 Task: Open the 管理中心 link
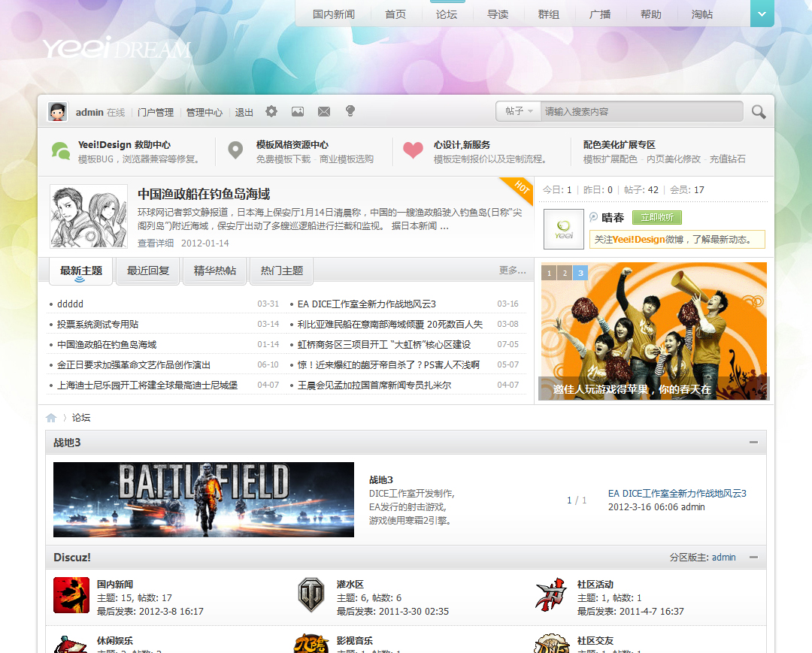204,112
